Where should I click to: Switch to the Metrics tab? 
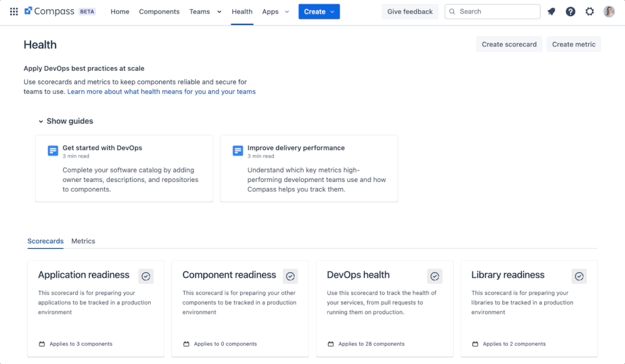84,241
